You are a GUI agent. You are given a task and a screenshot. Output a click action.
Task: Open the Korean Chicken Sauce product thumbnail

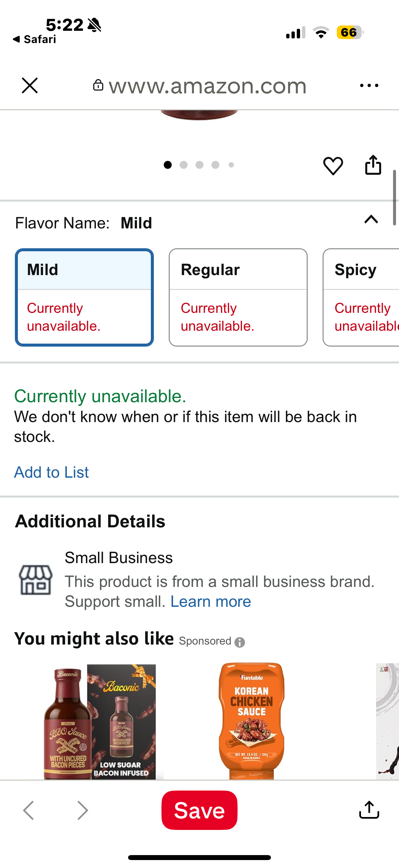pyautogui.click(x=251, y=721)
